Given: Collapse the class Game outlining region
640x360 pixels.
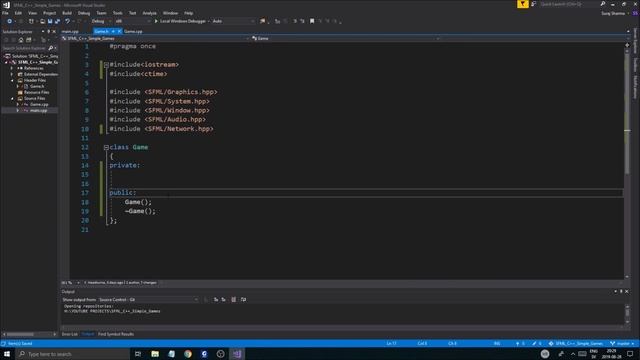Looking at the screenshot, I should pyautogui.click(x=106, y=147).
